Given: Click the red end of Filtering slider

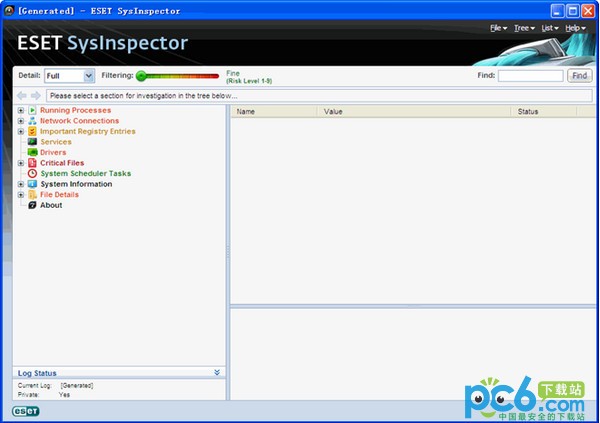Looking at the screenshot, I should [214, 76].
